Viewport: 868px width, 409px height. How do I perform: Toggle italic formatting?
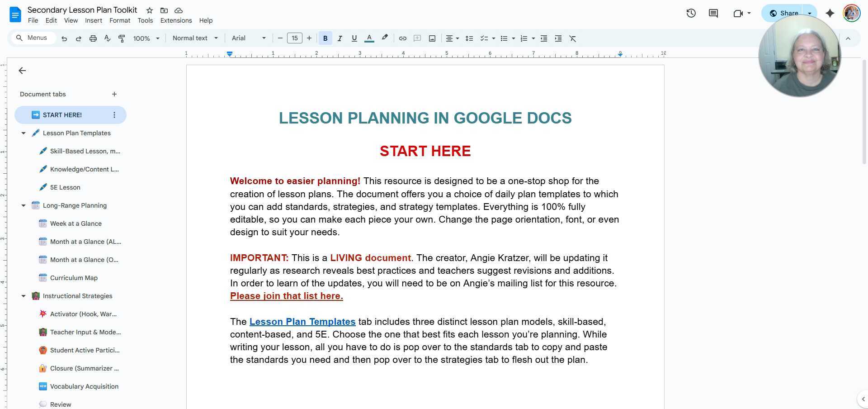tap(340, 38)
